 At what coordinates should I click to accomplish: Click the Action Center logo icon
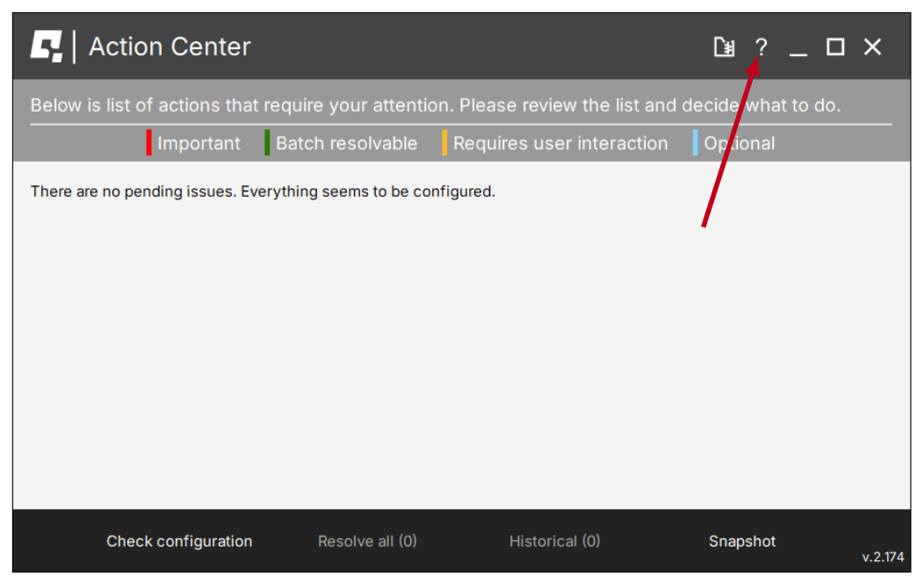(x=47, y=47)
